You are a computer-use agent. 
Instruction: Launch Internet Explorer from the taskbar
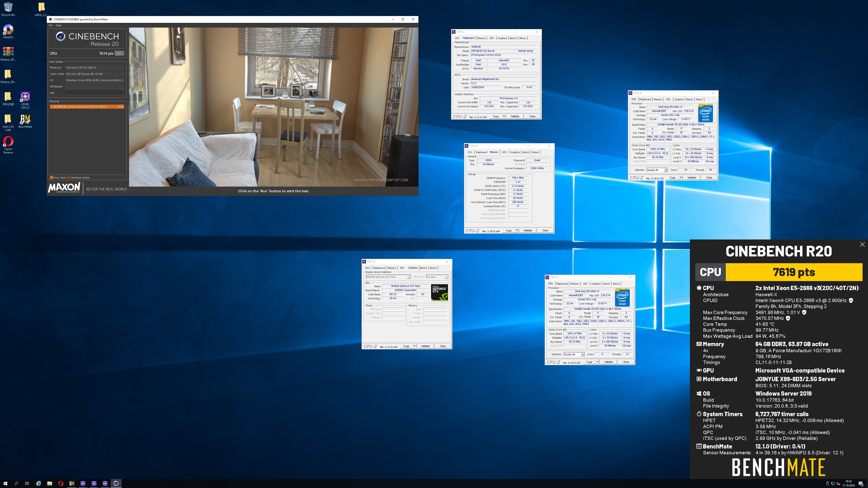(x=39, y=483)
